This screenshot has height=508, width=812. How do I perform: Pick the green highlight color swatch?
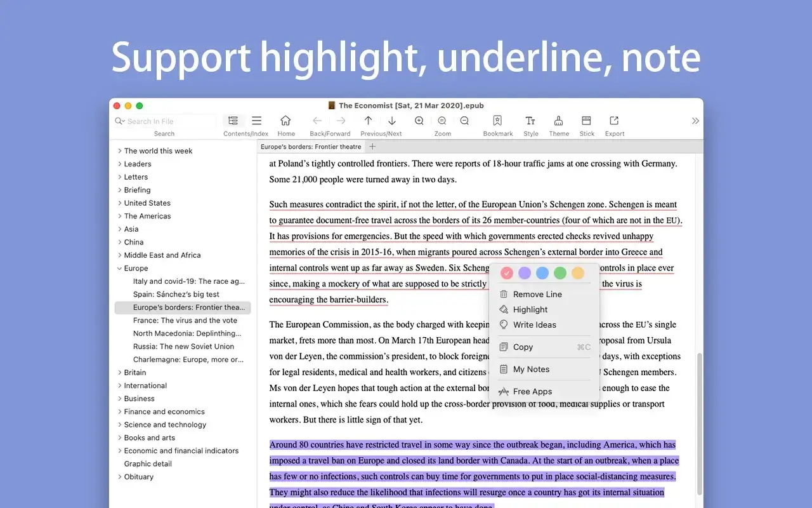point(560,272)
